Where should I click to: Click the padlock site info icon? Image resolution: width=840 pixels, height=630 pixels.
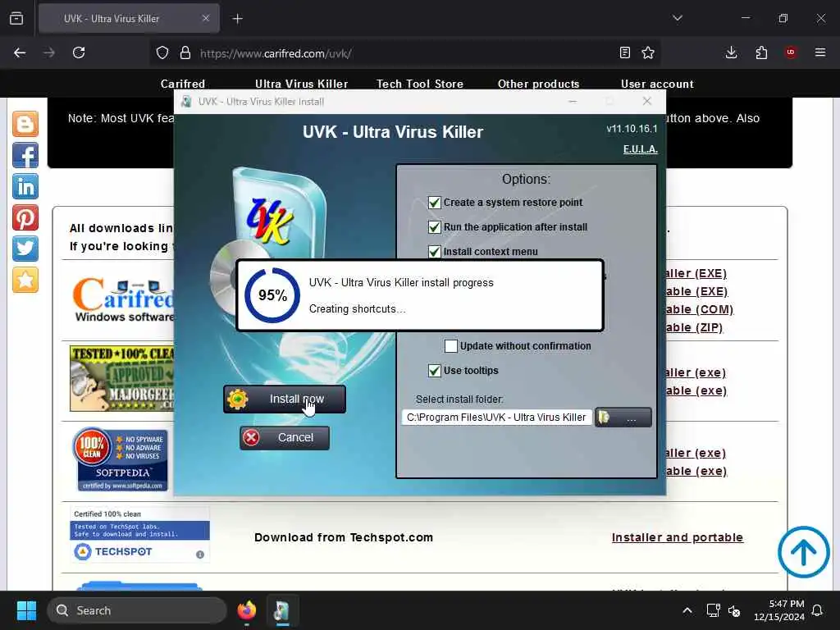click(x=185, y=52)
